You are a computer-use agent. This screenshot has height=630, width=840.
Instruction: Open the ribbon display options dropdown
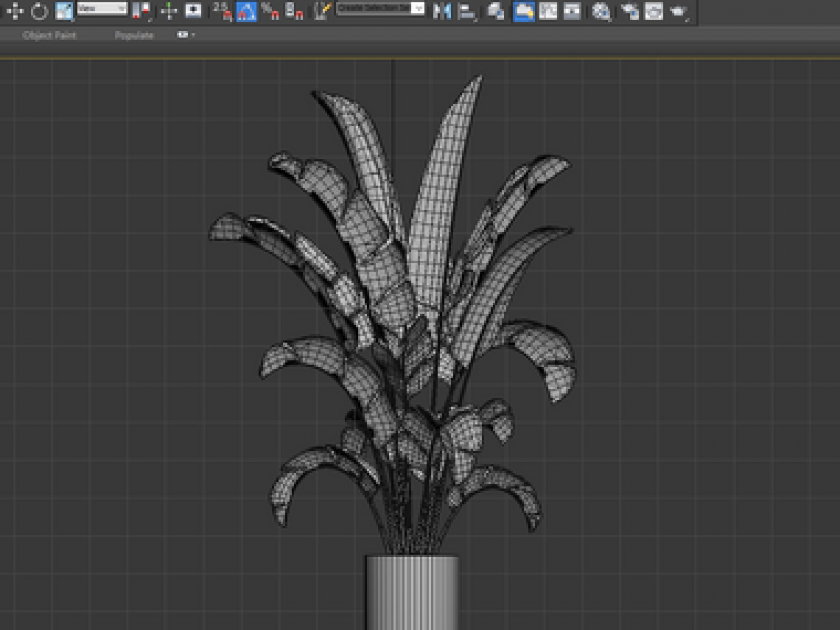point(185,35)
